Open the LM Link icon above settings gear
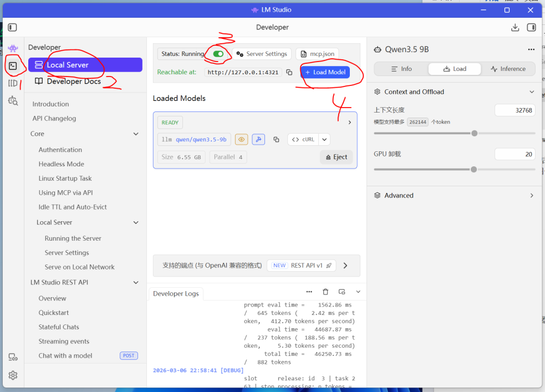Viewport: 545px width, 392px height. [13, 357]
